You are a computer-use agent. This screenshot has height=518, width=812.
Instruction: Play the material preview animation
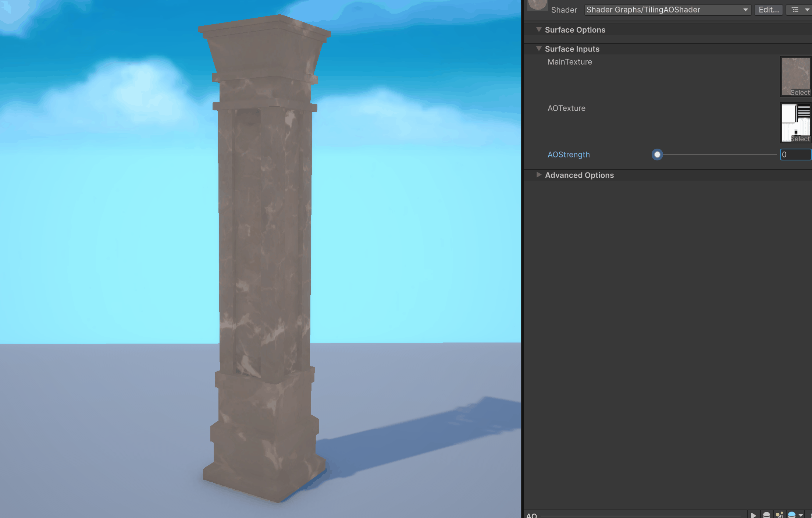point(753,515)
